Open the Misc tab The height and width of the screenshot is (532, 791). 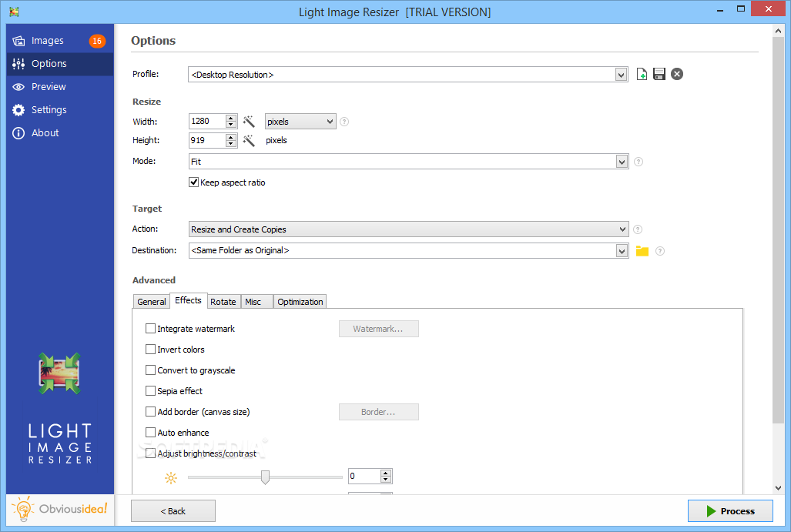point(256,302)
